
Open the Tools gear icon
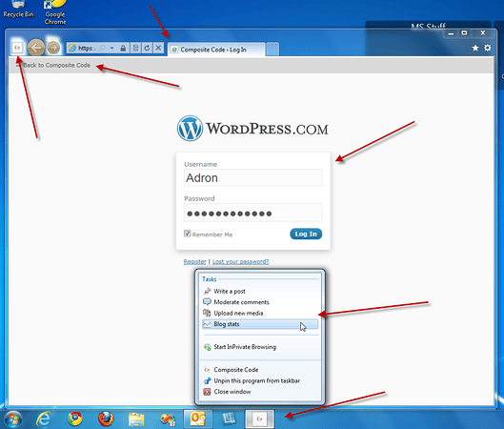487,48
